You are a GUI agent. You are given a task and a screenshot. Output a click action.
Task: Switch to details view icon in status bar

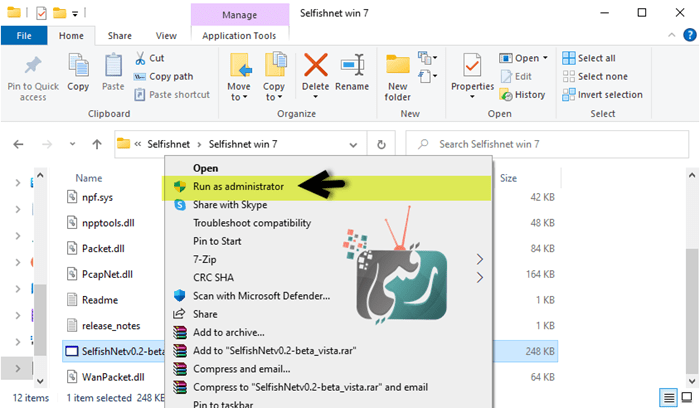click(668, 397)
